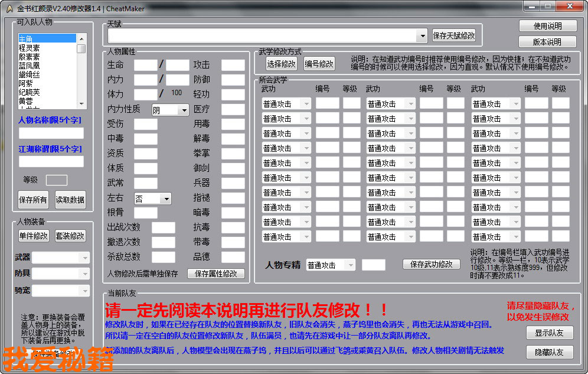Open the 人物专精 skill dropdown

pyautogui.click(x=349, y=265)
